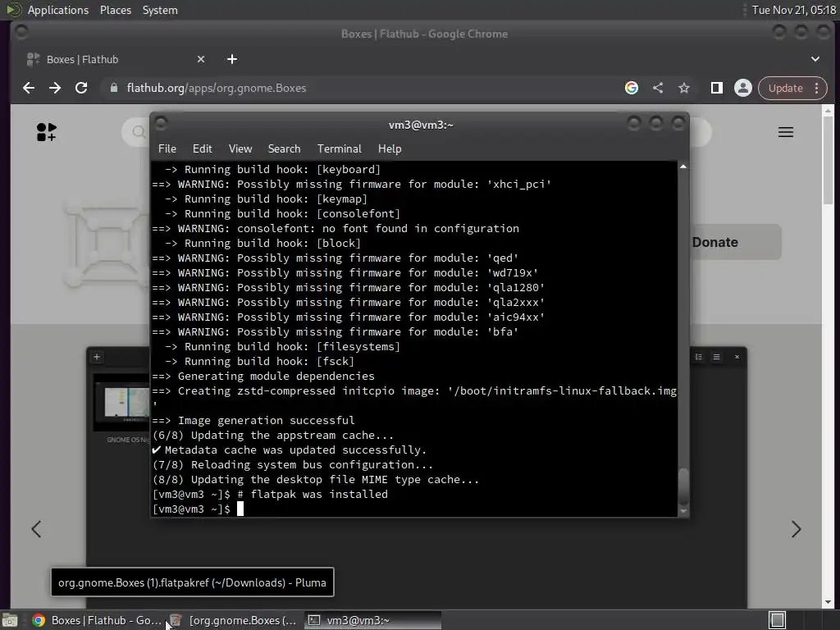Click screenshot plus button in Boxes preview
Screen dimensions: 840x630
pyautogui.click(x=97, y=357)
